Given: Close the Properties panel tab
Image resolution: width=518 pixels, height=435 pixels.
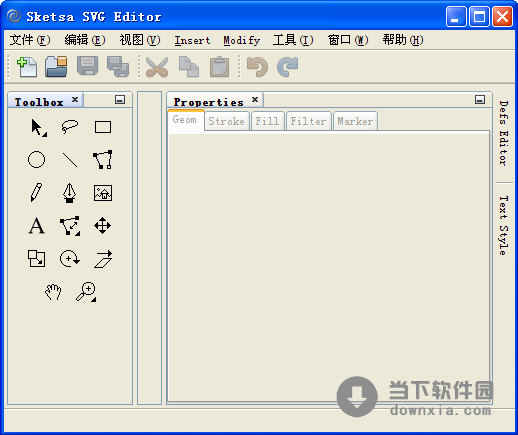Looking at the screenshot, I should pos(255,100).
